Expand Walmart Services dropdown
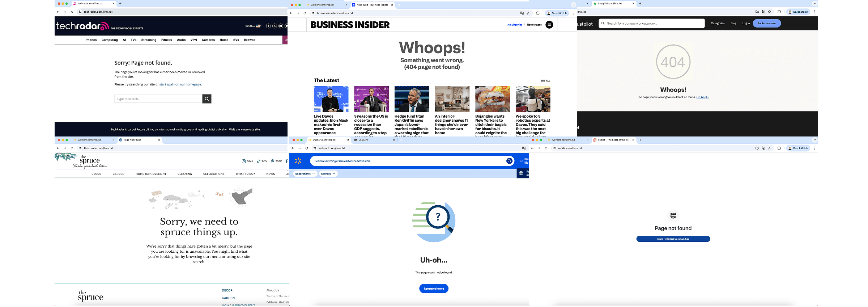The width and height of the screenshot is (868, 307). click(328, 174)
